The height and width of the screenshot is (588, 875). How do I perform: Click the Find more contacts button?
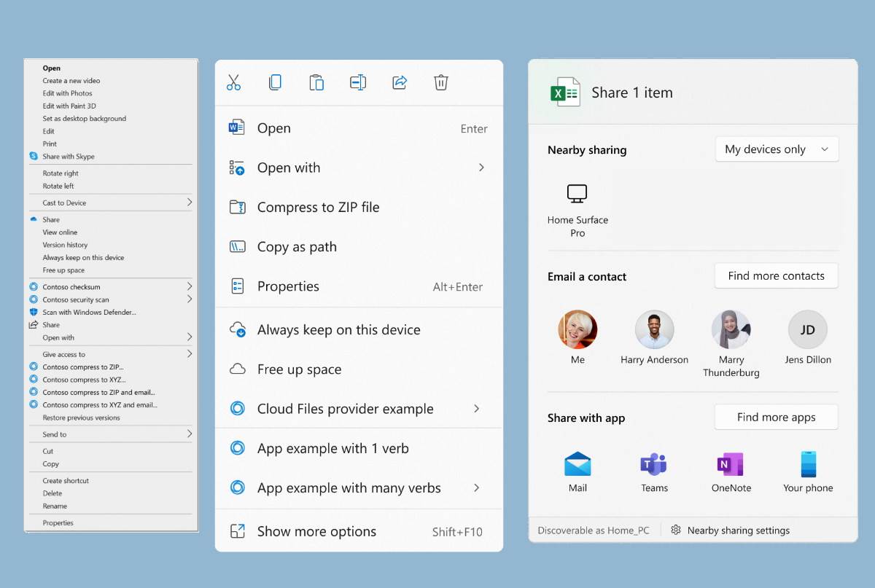point(776,275)
